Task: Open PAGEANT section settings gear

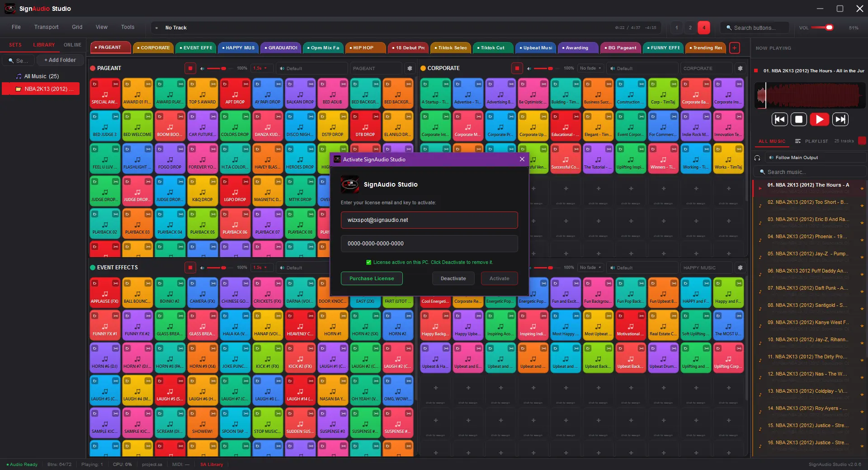Action: [x=410, y=68]
